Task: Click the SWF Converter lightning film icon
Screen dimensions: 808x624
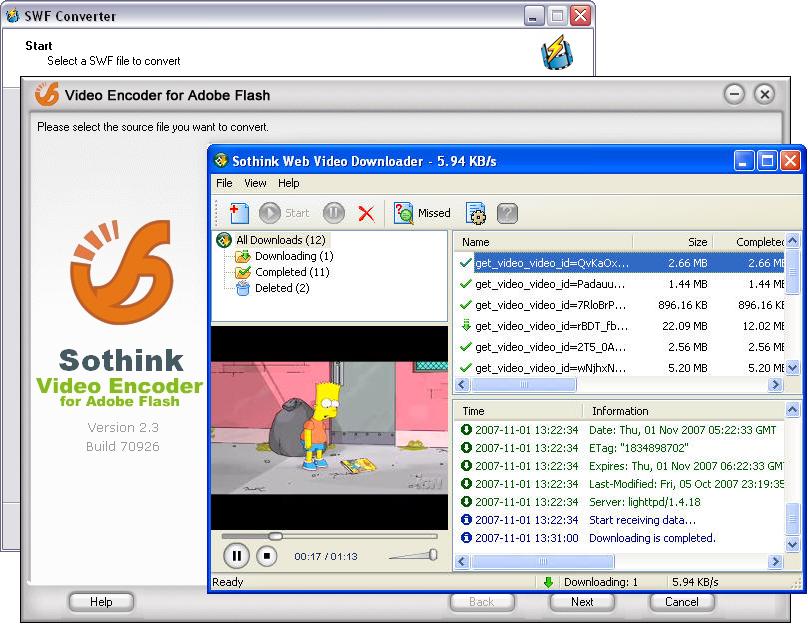Action: [x=557, y=52]
